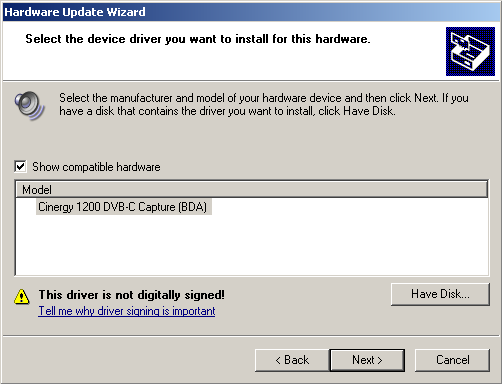Uncheck the Show compatible hardware checkbox
The width and height of the screenshot is (502, 384).
pos(20,166)
